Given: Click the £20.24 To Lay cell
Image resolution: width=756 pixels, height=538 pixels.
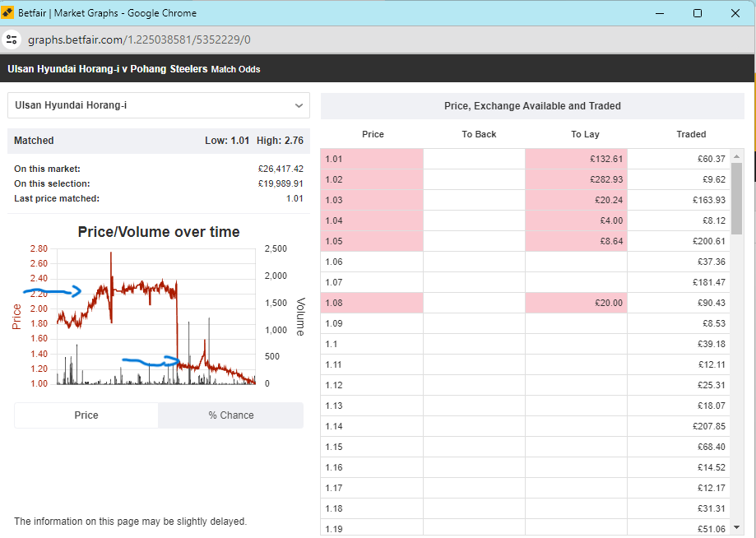Looking at the screenshot, I should coord(576,200).
